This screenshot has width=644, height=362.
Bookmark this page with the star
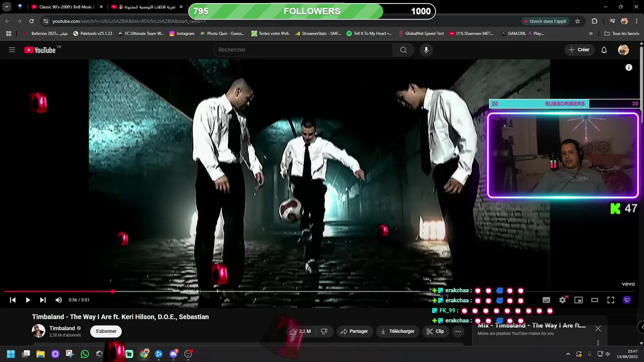[x=578, y=21]
